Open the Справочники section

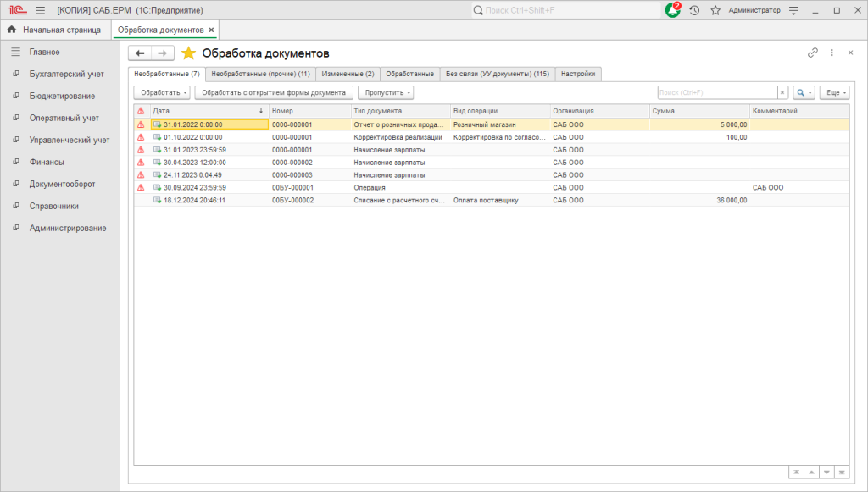point(53,206)
